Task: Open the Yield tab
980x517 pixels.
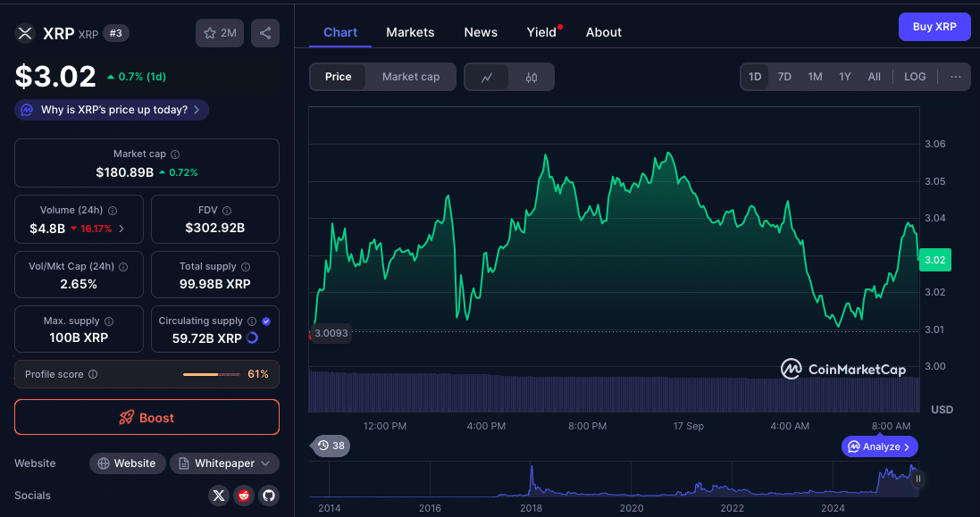Action: click(x=542, y=32)
